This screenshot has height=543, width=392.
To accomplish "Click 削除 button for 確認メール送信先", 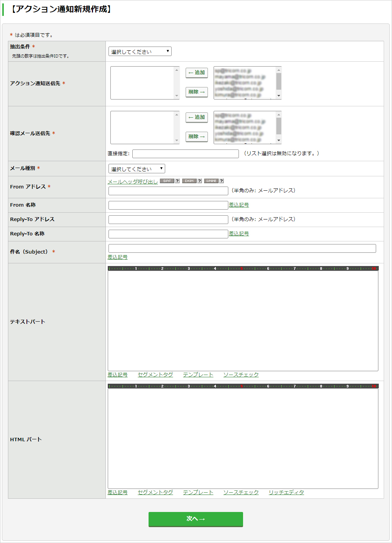I will (197, 137).
